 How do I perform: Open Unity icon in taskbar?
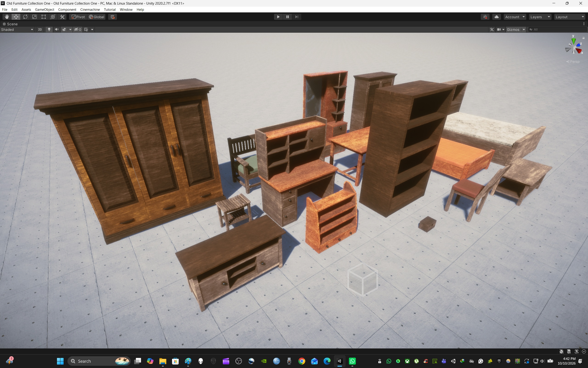pos(340,361)
